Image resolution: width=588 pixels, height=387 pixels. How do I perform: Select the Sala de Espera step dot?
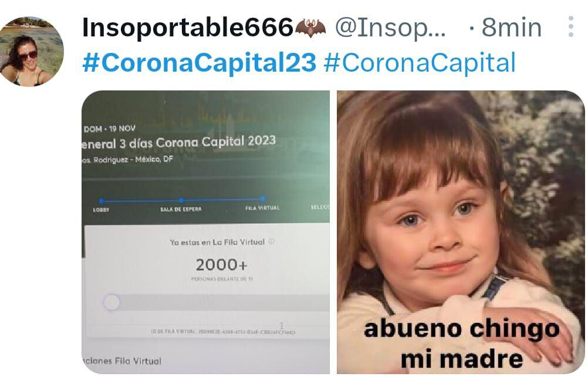pyautogui.click(x=181, y=200)
